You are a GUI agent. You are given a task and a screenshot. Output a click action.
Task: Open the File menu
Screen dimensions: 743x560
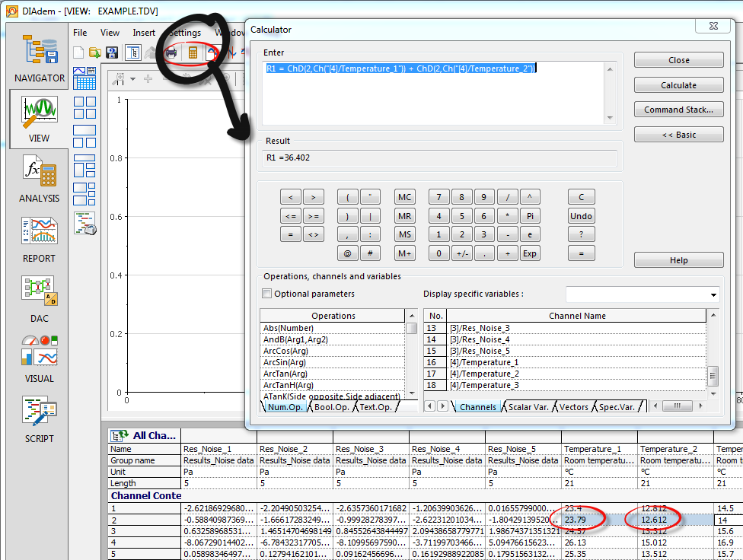pos(80,33)
